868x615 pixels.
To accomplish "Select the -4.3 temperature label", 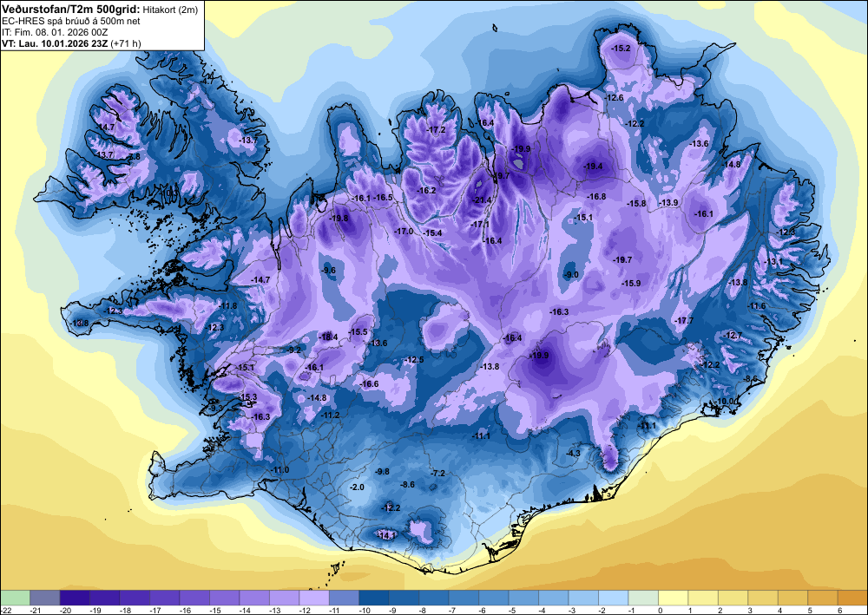I will (x=574, y=453).
